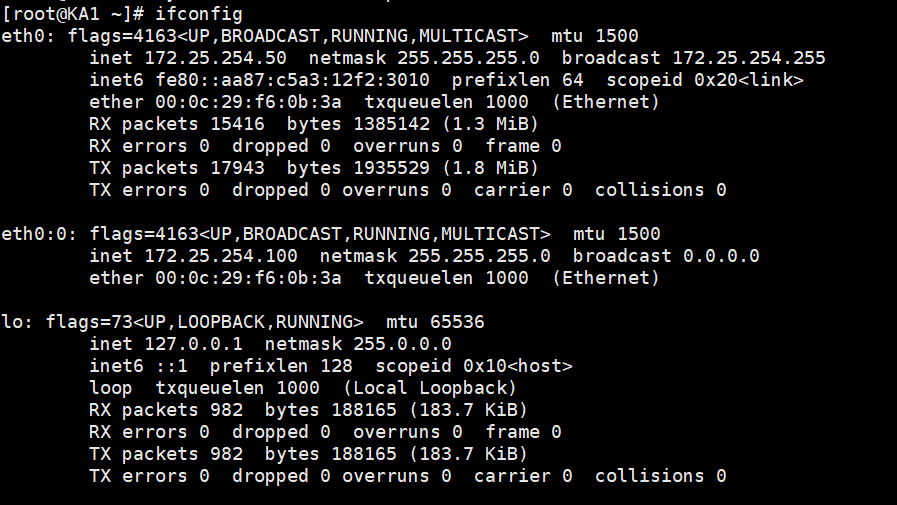
Task: Click 'flags=73<UP,LOOPBACK,RUNNING>' text
Action: coord(204,322)
